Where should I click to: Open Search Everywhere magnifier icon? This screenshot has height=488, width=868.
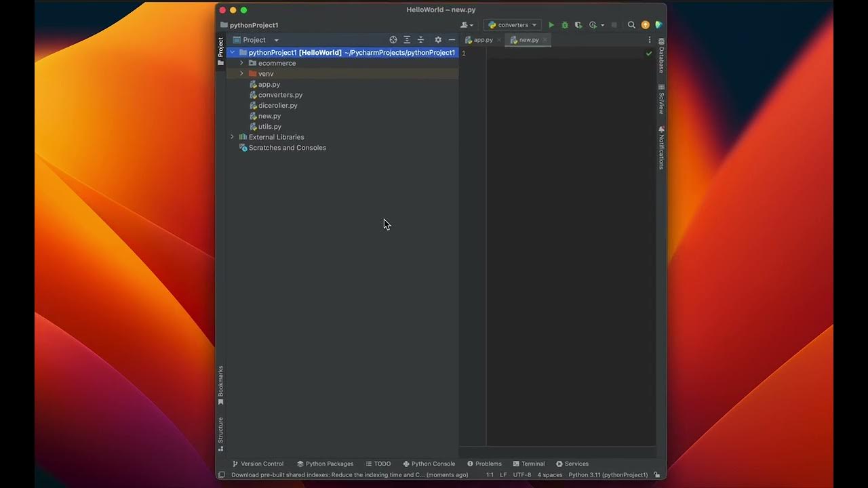coord(631,25)
